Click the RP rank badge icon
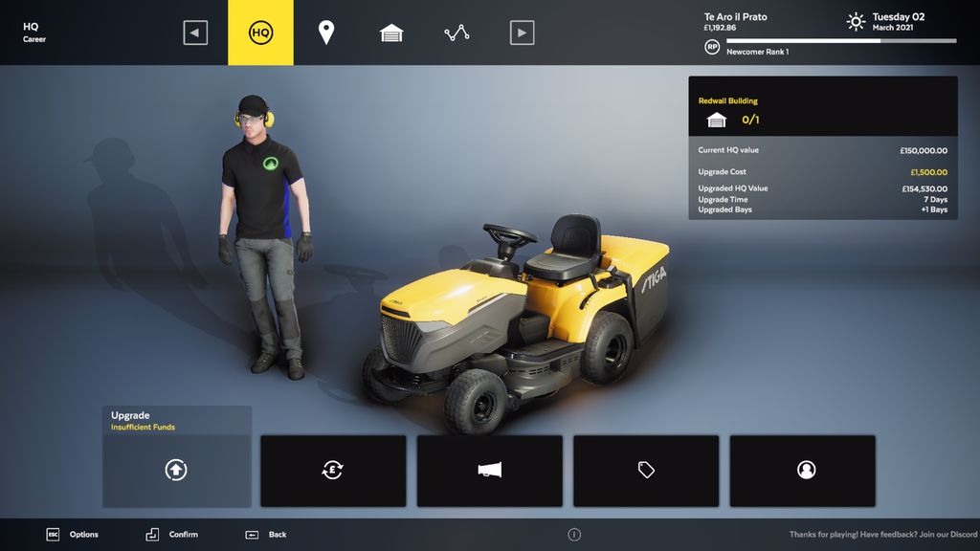The width and height of the screenshot is (980, 551). (712, 47)
